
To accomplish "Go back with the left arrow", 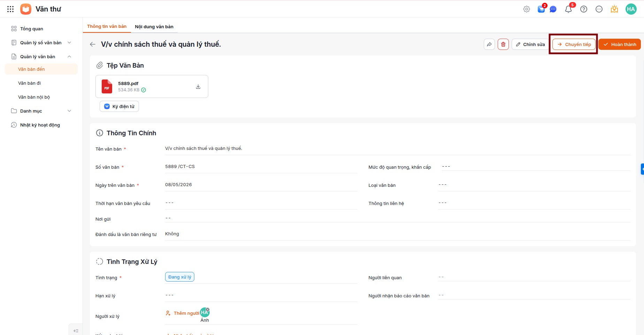I will click(x=93, y=44).
